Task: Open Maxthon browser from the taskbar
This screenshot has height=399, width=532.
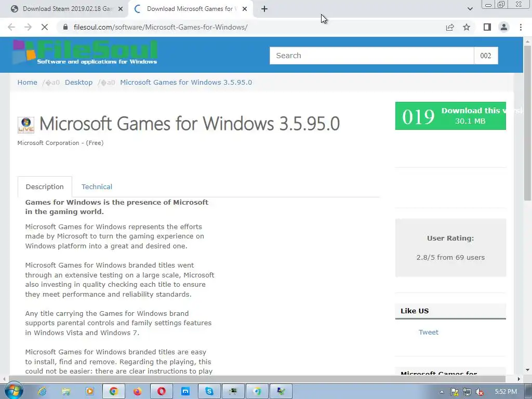Action: [185, 391]
